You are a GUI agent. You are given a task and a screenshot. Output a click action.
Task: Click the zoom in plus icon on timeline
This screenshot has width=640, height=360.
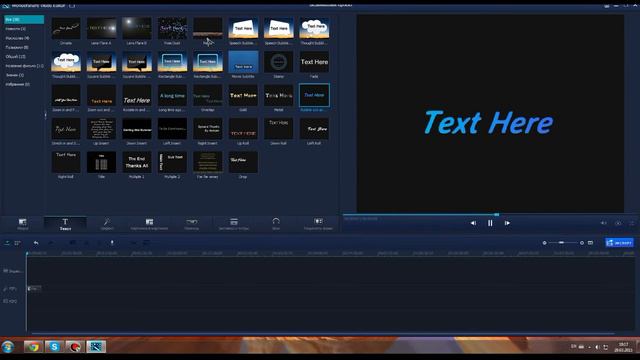pos(582,243)
